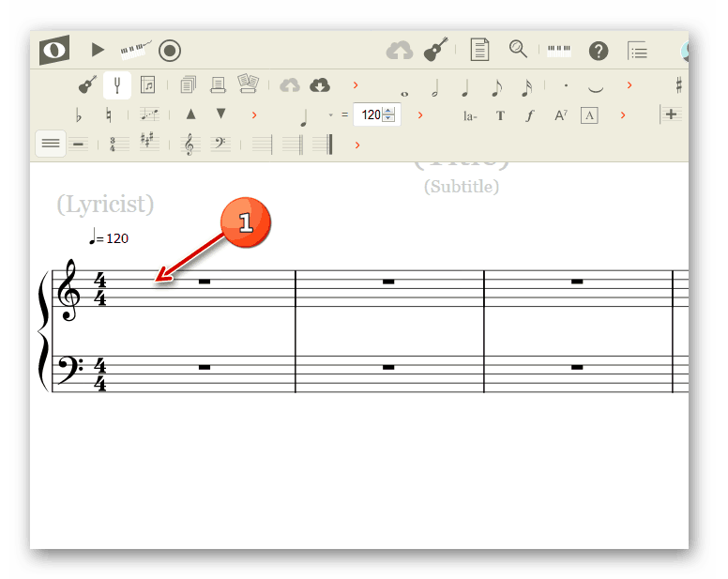Start playback with the play button
The height and width of the screenshot is (579, 728).
point(97,50)
